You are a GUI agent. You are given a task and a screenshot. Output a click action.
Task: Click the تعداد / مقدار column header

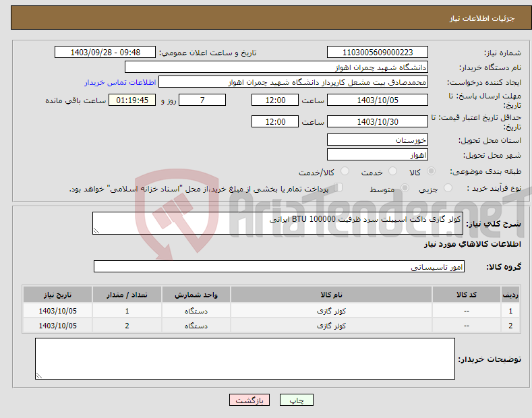[x=127, y=295]
